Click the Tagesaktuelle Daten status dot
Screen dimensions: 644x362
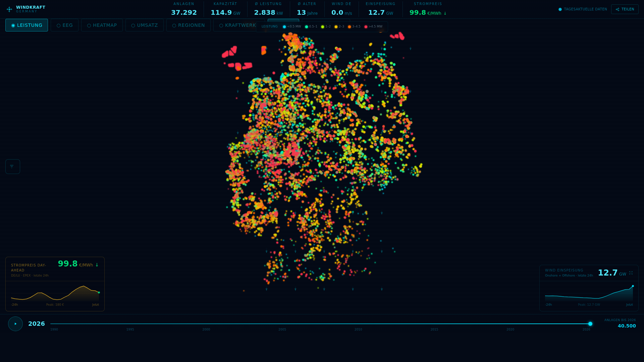point(560,9)
